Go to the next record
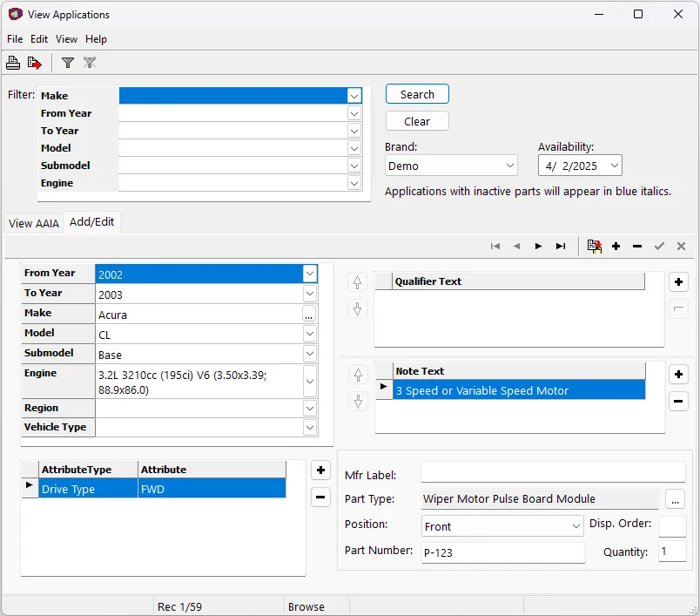This screenshot has height=616, width=700. click(538, 247)
